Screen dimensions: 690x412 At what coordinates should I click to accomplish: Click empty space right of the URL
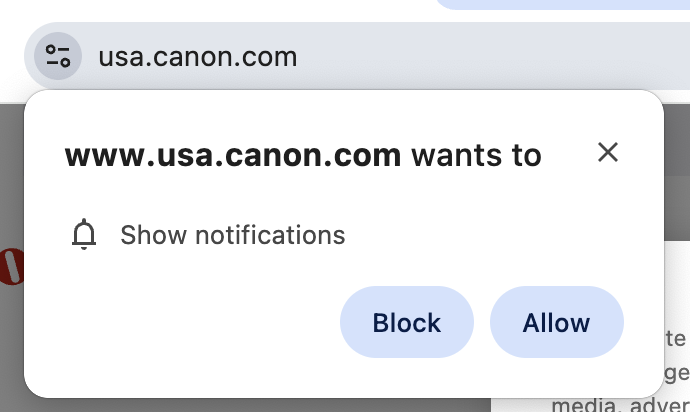pos(500,57)
